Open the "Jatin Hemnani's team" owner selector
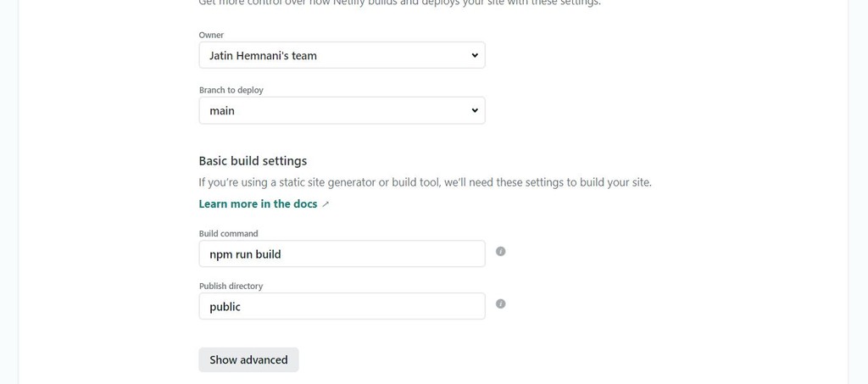 tap(342, 56)
